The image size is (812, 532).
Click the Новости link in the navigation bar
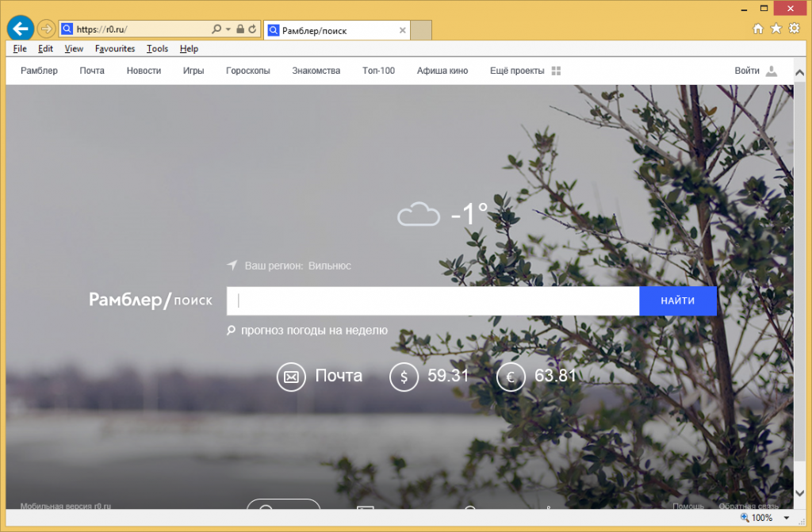coord(144,71)
